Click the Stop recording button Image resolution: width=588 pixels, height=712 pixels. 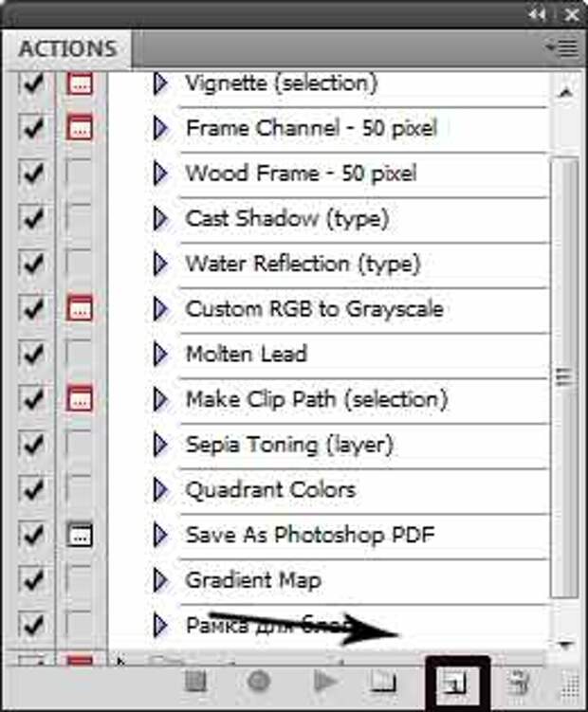click(196, 682)
